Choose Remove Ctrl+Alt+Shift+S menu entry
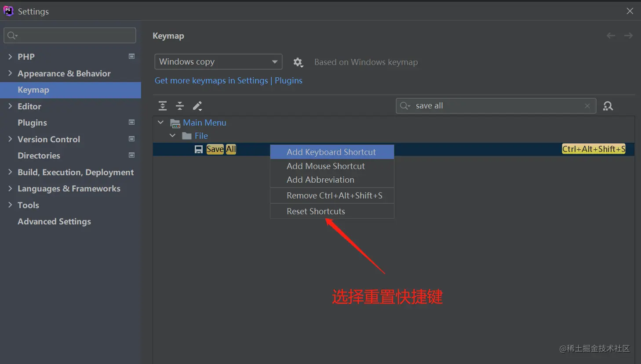 click(x=332, y=195)
